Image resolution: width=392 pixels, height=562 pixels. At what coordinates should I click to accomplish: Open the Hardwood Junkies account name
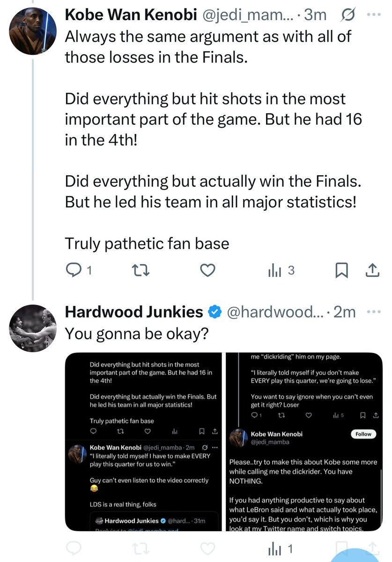pyautogui.click(x=134, y=312)
